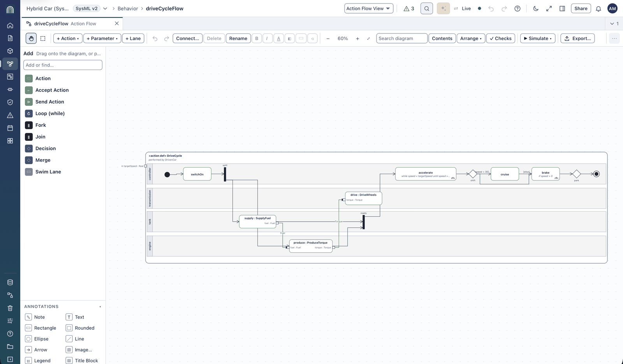Toggle Live sync mode
The width and height of the screenshot is (623, 364).
462,9
